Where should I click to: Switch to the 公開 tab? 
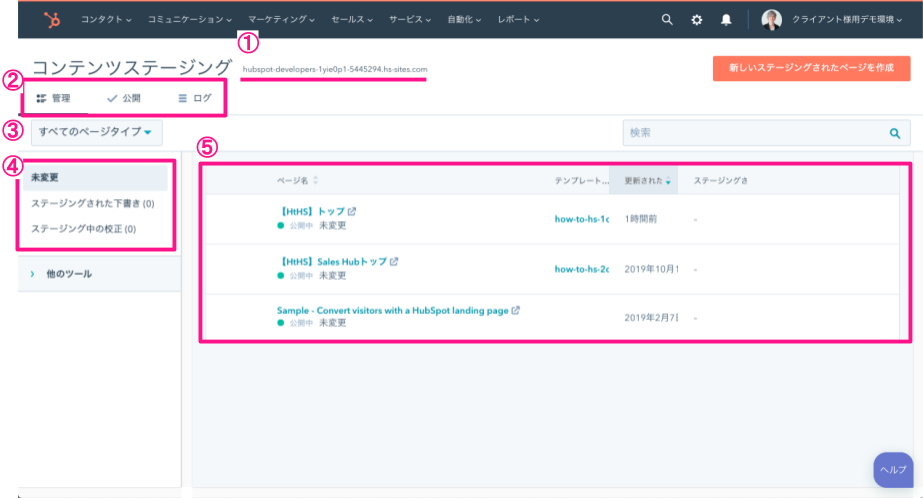click(x=124, y=98)
